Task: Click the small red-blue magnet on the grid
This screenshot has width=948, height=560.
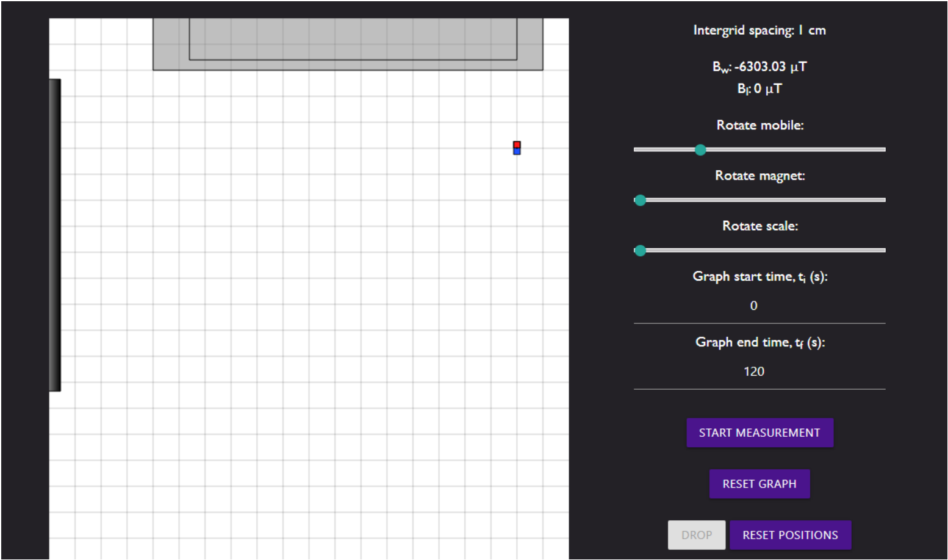Action: pyautogui.click(x=517, y=148)
